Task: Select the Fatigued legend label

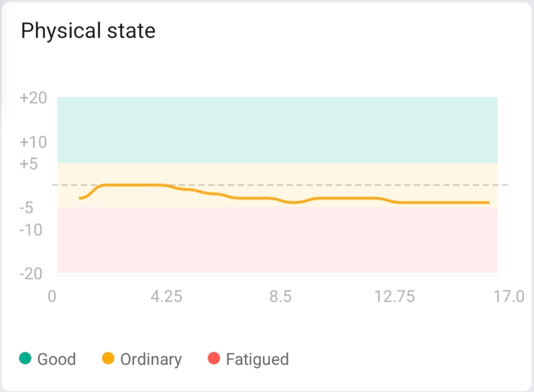Action: 257,359
